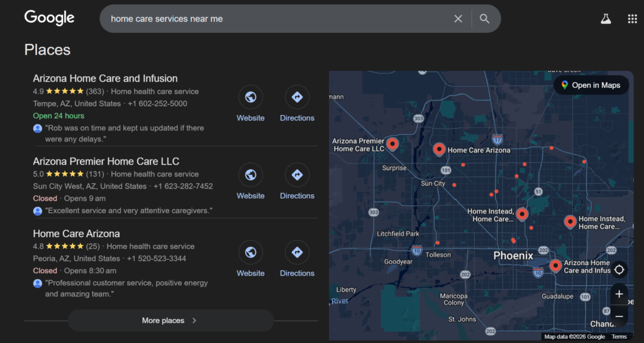644x343 pixels.
Task: Open the Google apps grid
Action: 632,19
